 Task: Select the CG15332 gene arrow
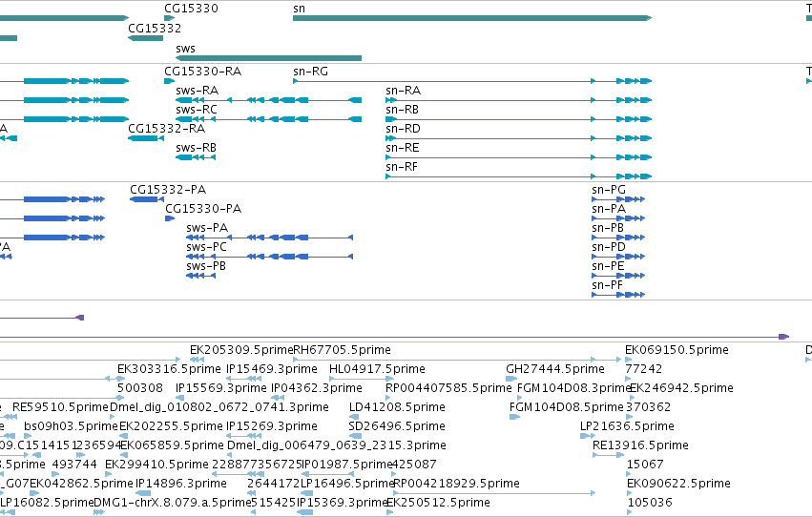click(x=146, y=38)
